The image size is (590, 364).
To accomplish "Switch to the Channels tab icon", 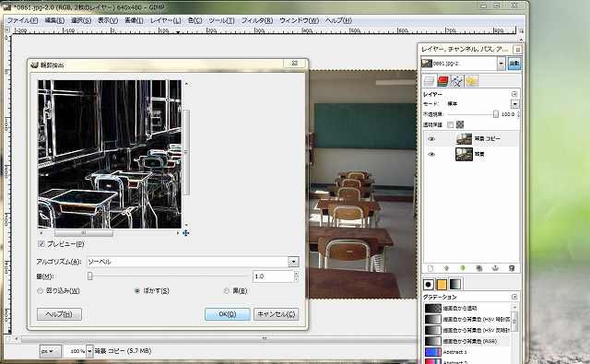I will [442, 81].
